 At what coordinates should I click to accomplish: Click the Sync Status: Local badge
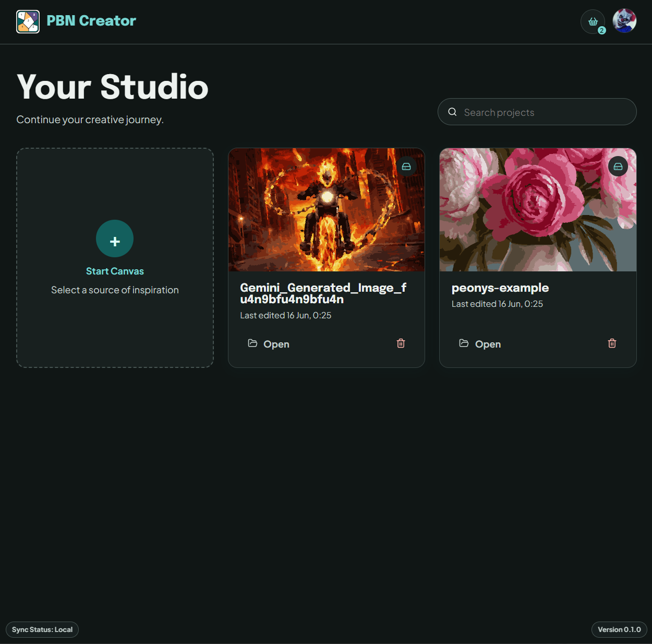[42, 630]
